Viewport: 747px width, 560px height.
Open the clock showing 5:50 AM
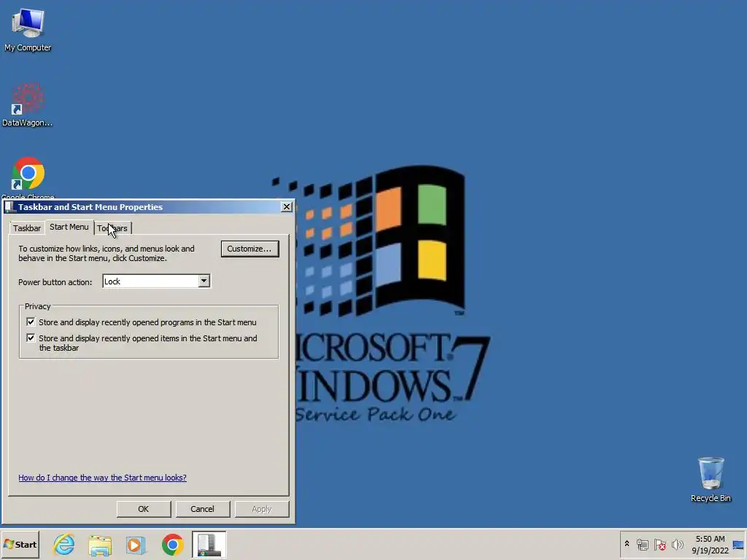(x=710, y=544)
